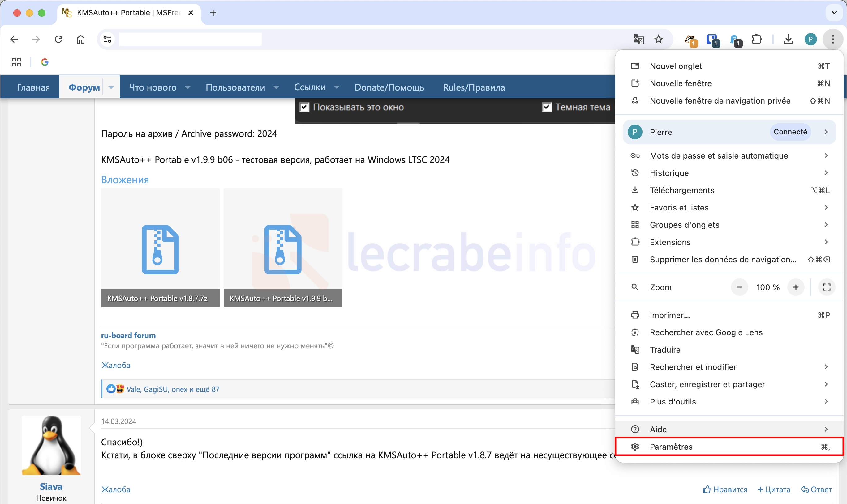Reload the current page
The height and width of the screenshot is (504, 847).
tap(58, 39)
